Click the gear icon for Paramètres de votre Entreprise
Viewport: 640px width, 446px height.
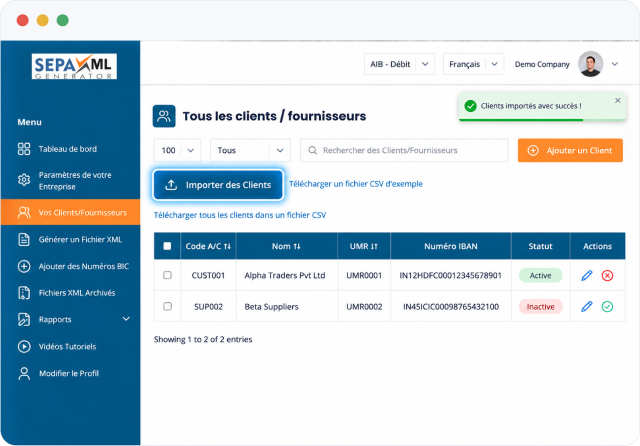click(24, 180)
